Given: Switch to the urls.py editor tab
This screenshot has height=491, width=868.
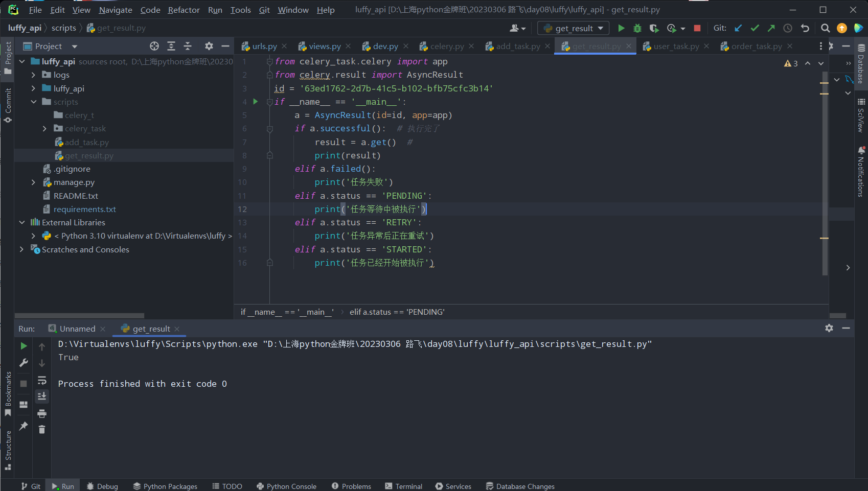Looking at the screenshot, I should coord(264,46).
